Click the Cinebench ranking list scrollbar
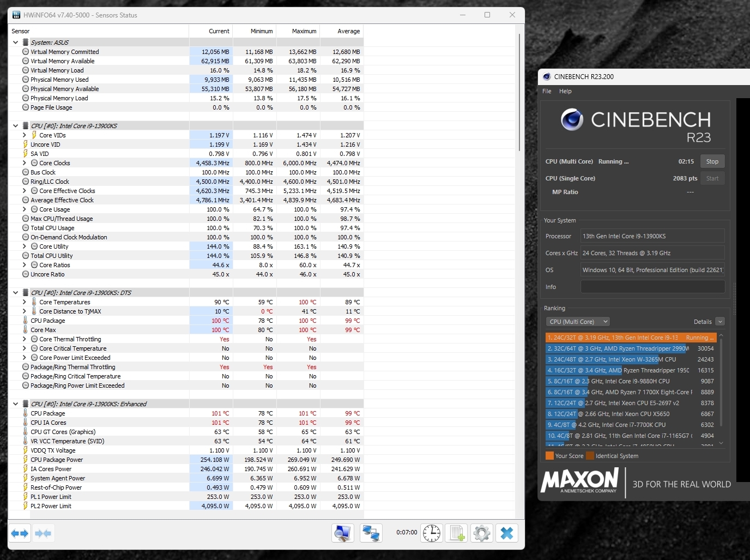The width and height of the screenshot is (750, 560). 721,382
